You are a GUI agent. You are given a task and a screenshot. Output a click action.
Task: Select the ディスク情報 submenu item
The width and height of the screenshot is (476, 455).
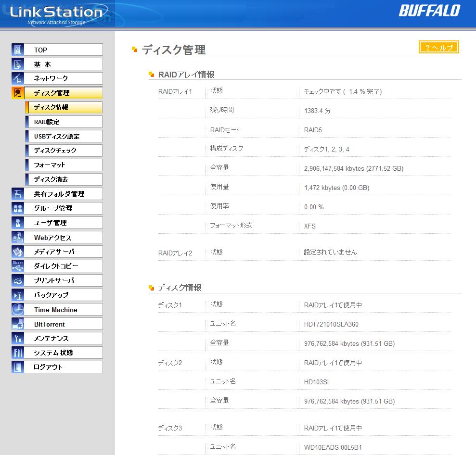(64, 107)
